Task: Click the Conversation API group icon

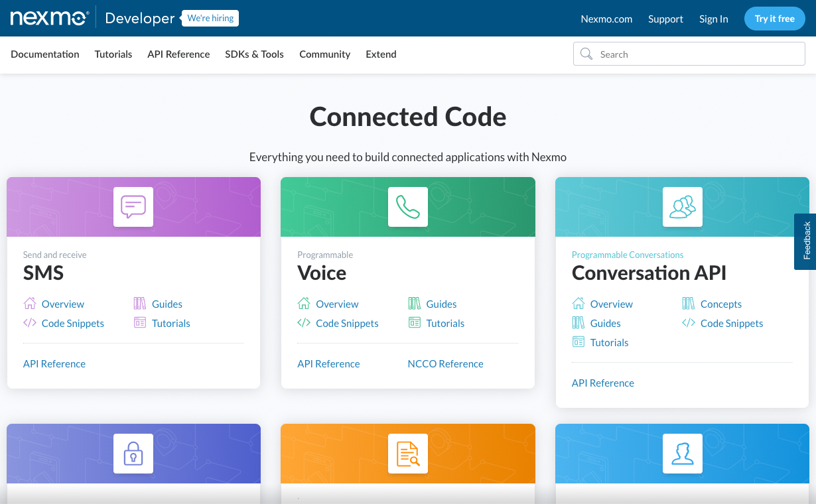Action: pos(682,206)
